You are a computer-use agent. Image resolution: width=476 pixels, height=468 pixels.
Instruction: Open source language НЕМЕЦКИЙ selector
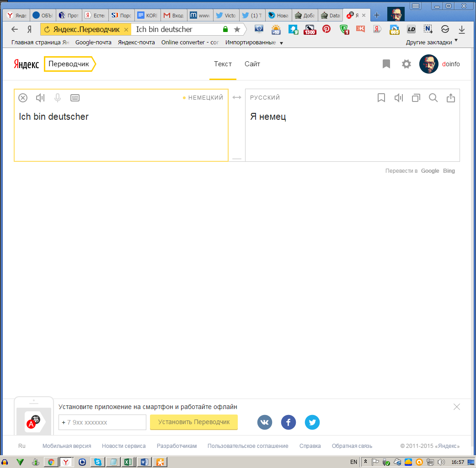[x=205, y=97]
